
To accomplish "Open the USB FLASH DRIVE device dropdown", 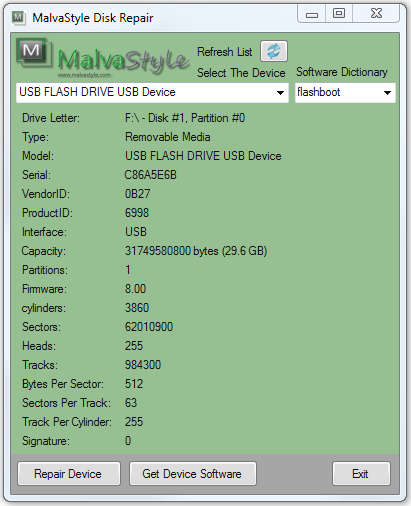I will coord(152,92).
